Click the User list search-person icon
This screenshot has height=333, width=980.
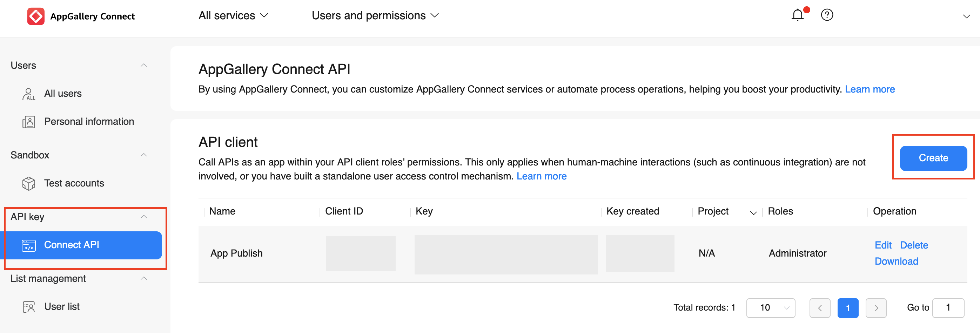28,307
